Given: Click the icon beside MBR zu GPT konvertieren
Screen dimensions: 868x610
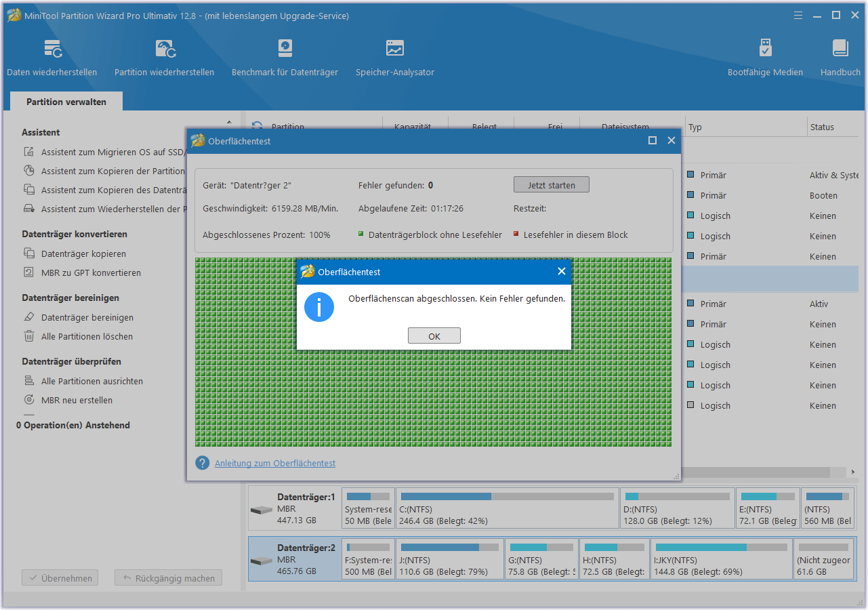Looking at the screenshot, I should (x=29, y=272).
